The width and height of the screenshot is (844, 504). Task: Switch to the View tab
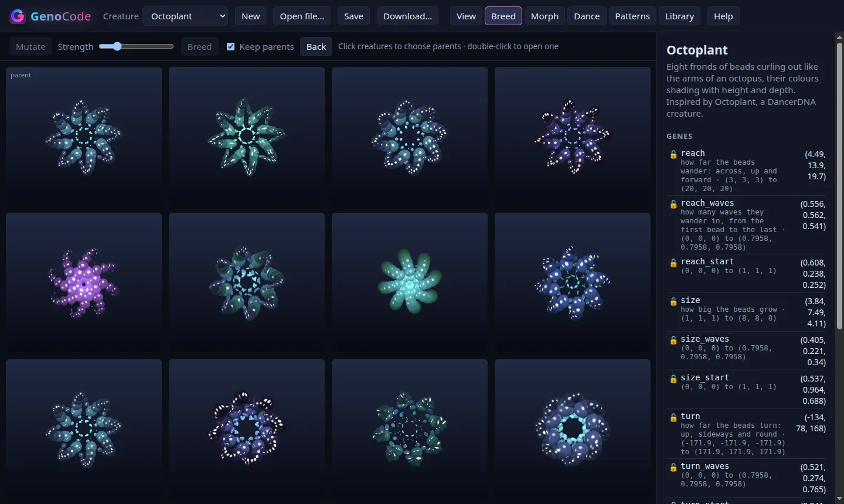[466, 16]
